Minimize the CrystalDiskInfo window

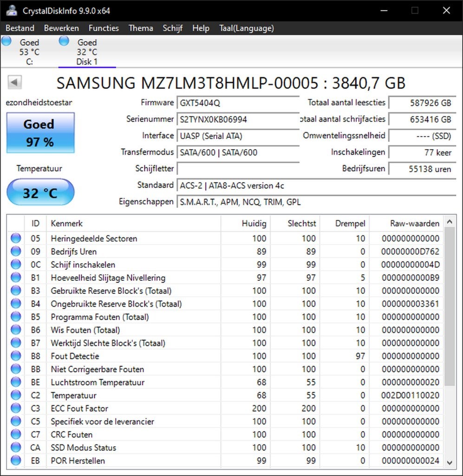(x=384, y=11)
